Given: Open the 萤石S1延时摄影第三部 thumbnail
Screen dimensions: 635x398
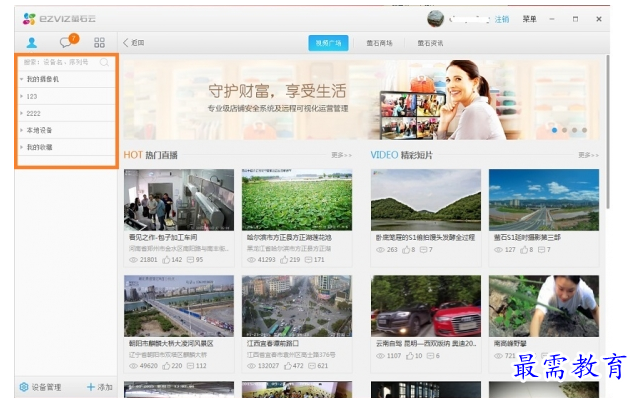Looking at the screenshot, I should pyautogui.click(x=544, y=200).
